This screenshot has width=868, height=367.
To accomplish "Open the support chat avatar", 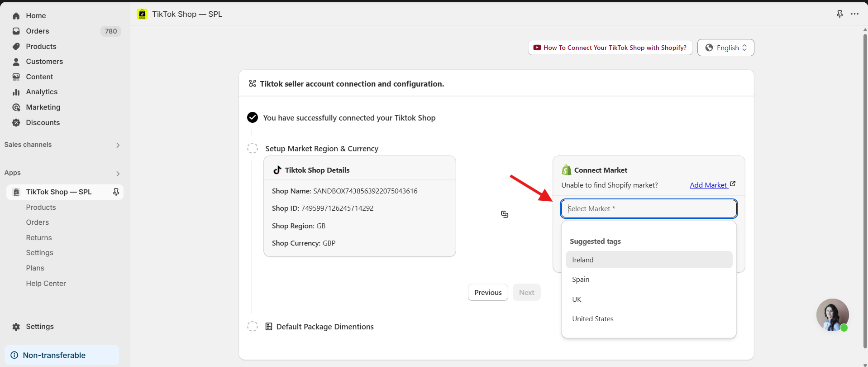I will coord(832,315).
